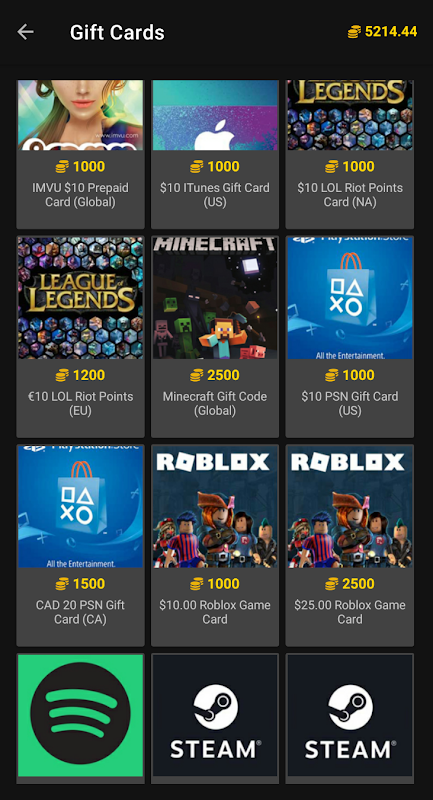Choose the $10.00 Roblox Game Card image

pyautogui.click(x=215, y=507)
